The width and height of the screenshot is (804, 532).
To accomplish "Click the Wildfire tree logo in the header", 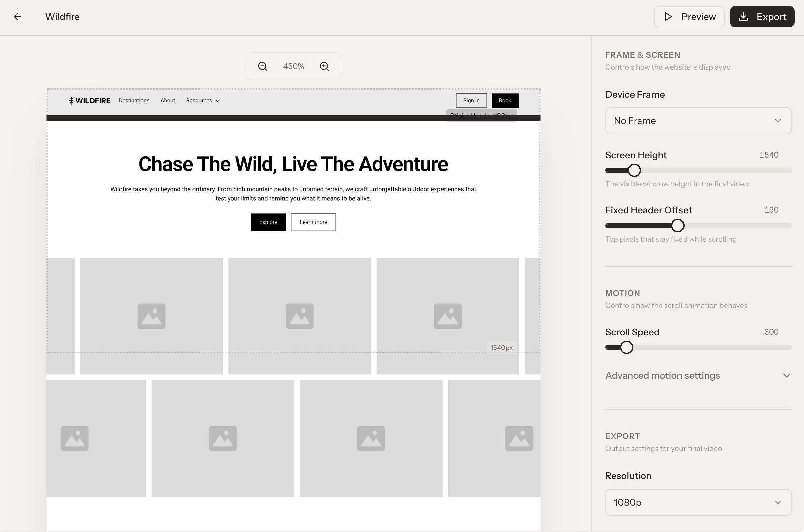I will click(71, 100).
